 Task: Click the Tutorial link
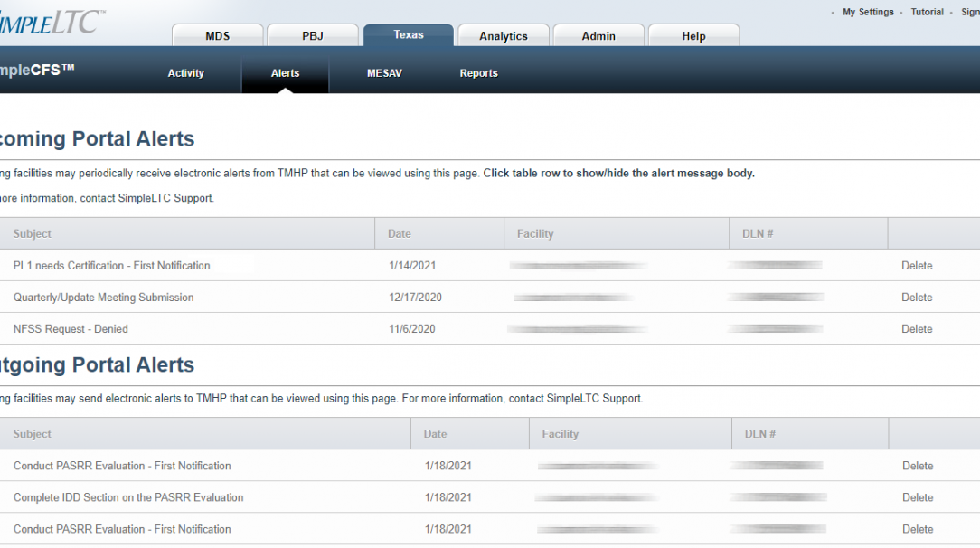tap(927, 13)
